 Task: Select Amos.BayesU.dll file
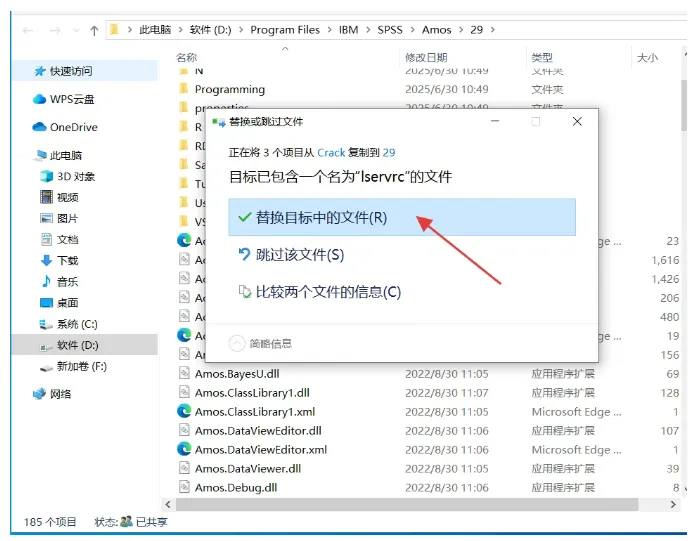pos(237,374)
